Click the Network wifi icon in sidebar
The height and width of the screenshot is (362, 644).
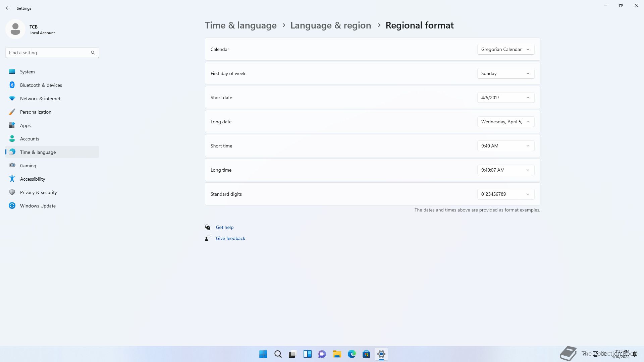(12, 98)
